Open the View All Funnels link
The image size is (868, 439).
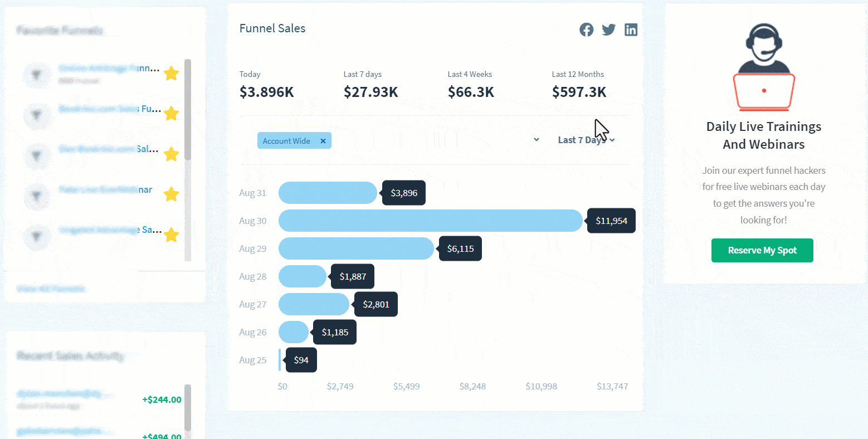click(51, 289)
